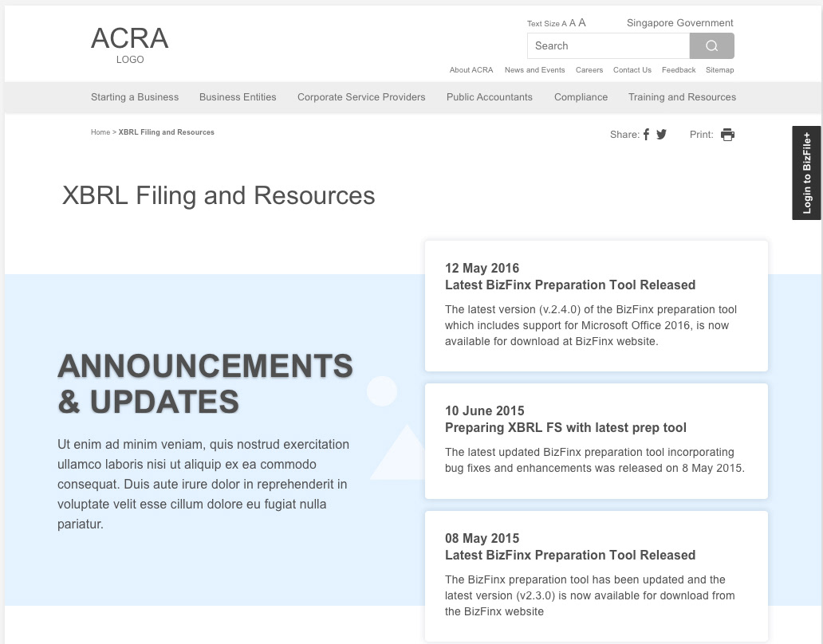Open the Singapore Government link
The width and height of the screenshot is (823, 644).
tap(679, 22)
